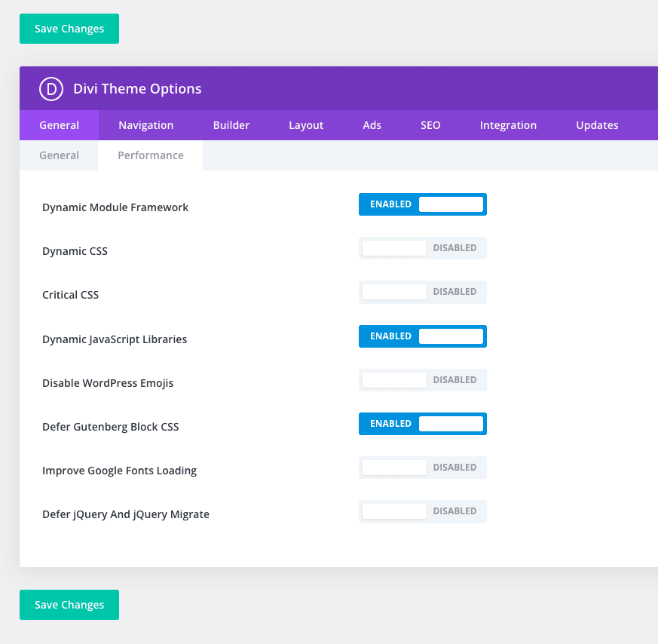This screenshot has width=658, height=644.
Task: Switch to the Integration tab
Action: (x=508, y=125)
